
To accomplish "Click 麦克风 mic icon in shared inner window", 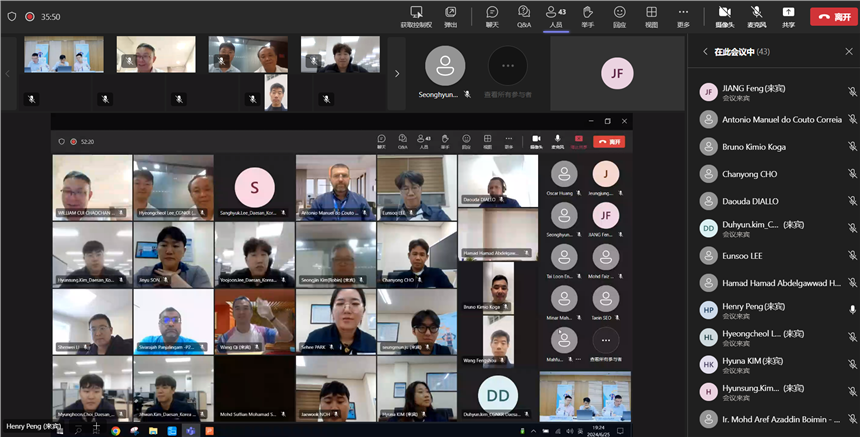I will [x=557, y=139].
